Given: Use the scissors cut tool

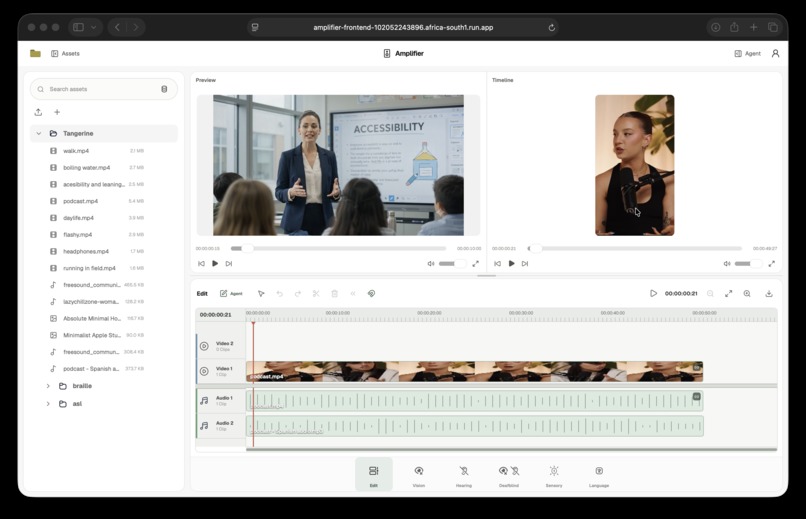Looking at the screenshot, I should tap(316, 293).
